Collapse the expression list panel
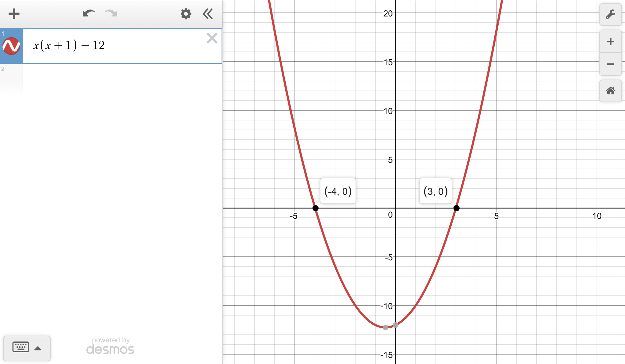 208,14
